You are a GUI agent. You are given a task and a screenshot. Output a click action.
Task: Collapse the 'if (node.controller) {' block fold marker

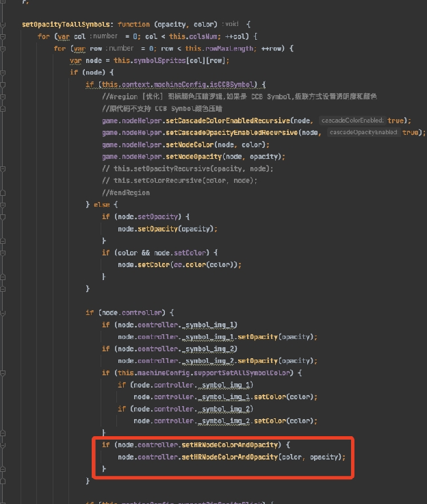click(x=4, y=313)
